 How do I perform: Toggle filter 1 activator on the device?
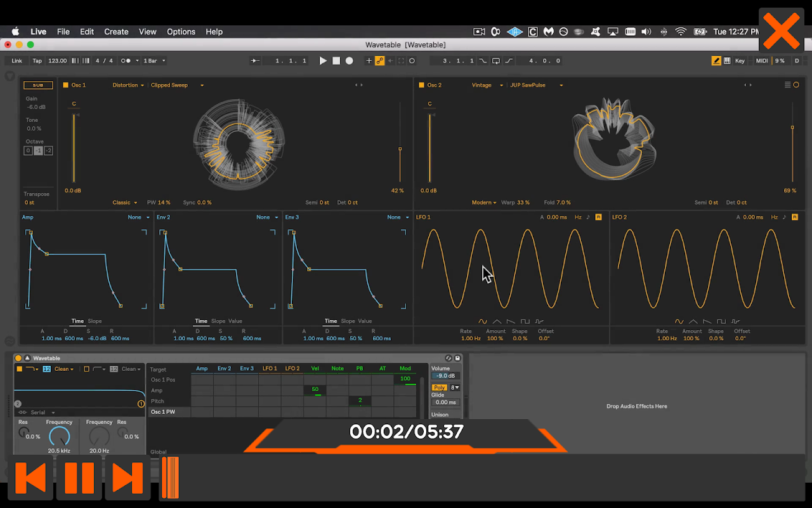click(x=19, y=369)
